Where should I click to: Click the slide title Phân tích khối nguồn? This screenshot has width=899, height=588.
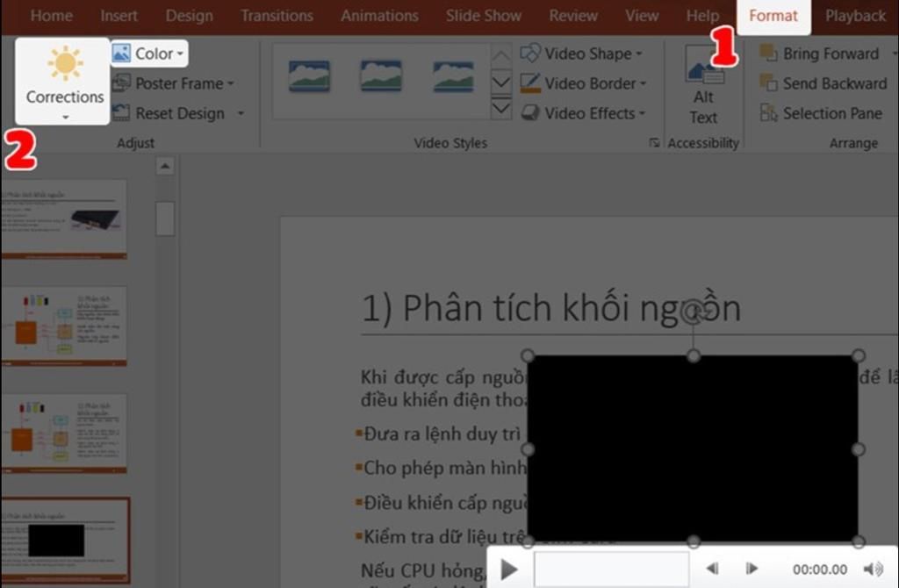click(x=550, y=308)
